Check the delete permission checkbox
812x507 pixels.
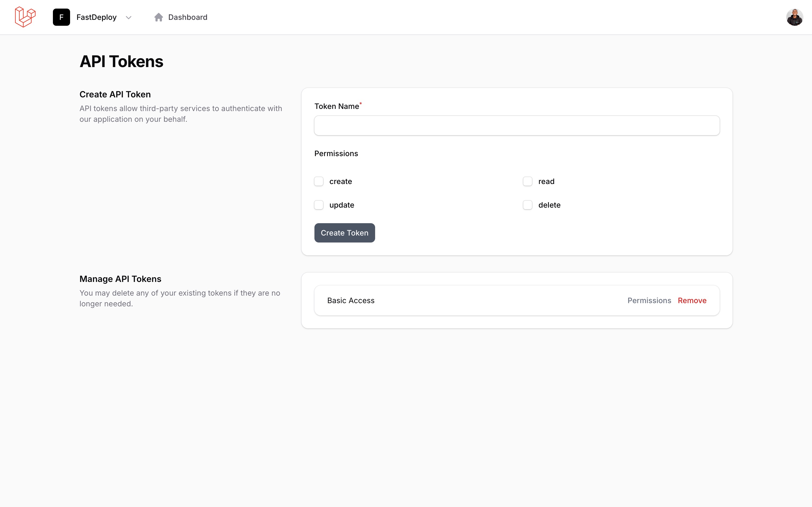(527, 205)
